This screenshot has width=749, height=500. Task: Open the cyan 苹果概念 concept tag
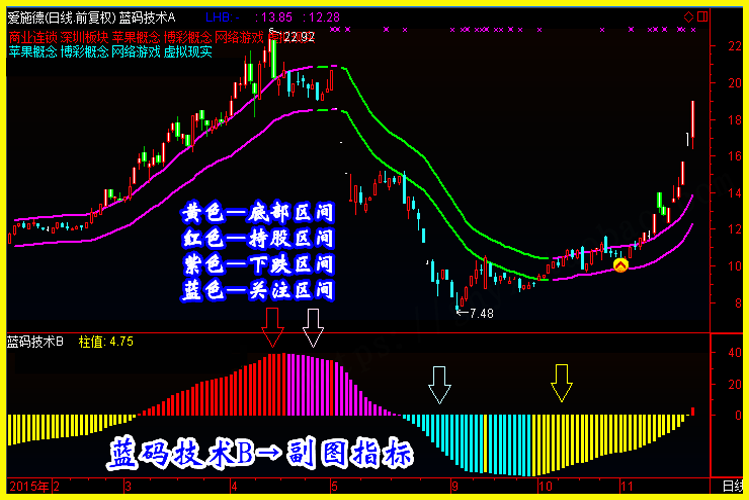click(x=33, y=52)
